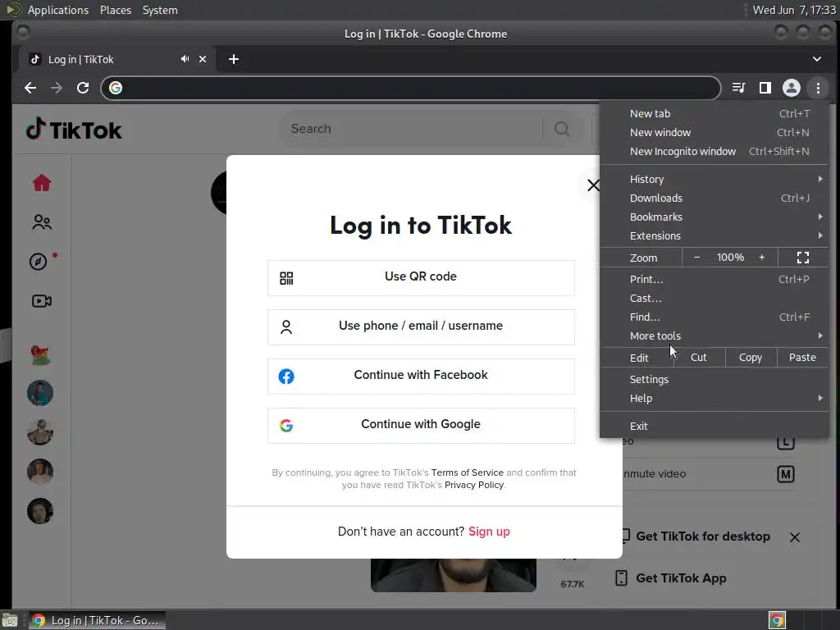This screenshot has width=840, height=630.
Task: Click the Chrome icon in bottom-right tray
Action: tap(777, 620)
